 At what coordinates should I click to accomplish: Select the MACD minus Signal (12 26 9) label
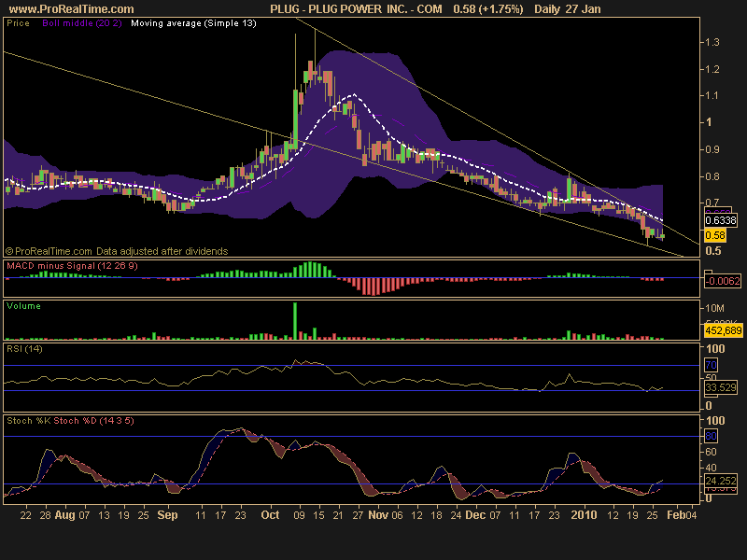click(72, 266)
